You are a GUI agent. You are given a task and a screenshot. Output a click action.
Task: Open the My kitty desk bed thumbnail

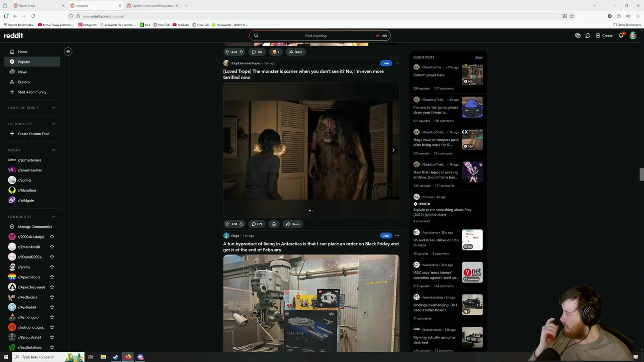coord(472,337)
